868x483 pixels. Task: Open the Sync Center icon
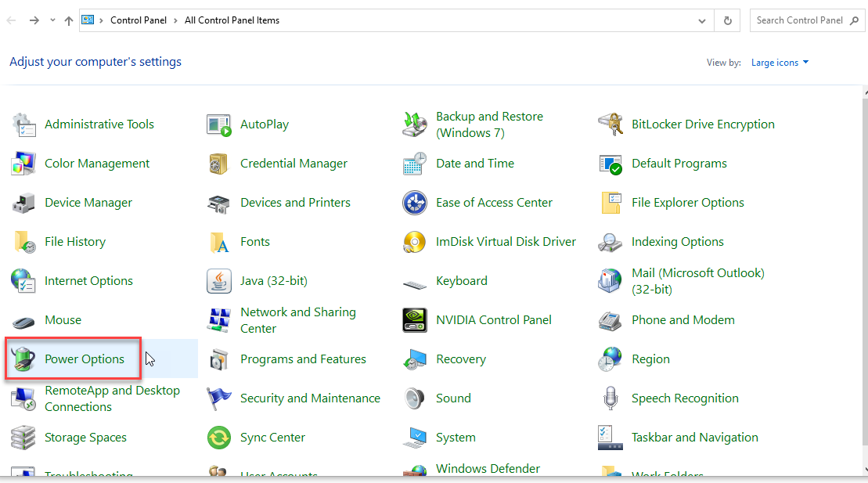[x=218, y=438]
